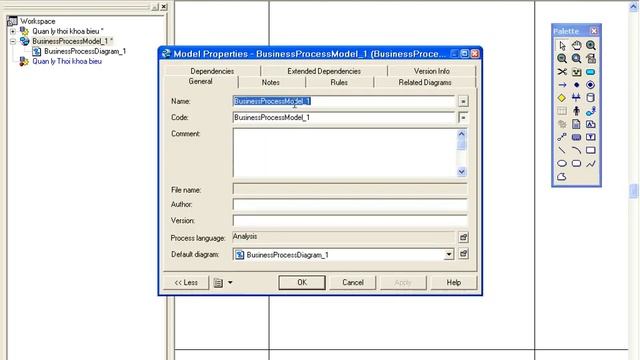
Task: Toggle the equals button beside Code field
Action: coord(463,118)
